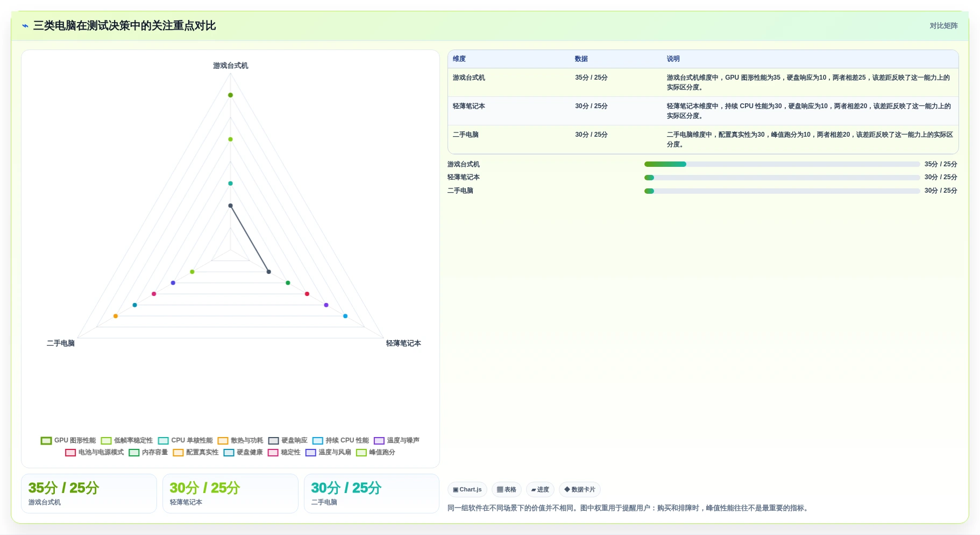Click the dark gray point on 游戏台式机 axis
Image resolution: width=980 pixels, height=535 pixels.
[231, 206]
